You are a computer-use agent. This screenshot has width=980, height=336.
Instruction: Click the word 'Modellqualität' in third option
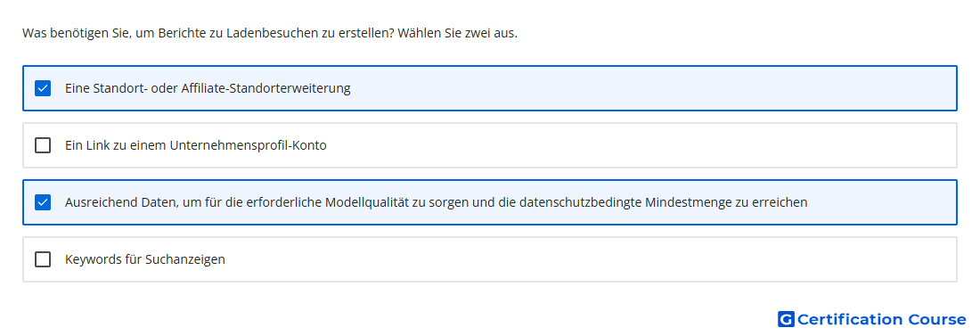[363, 202]
